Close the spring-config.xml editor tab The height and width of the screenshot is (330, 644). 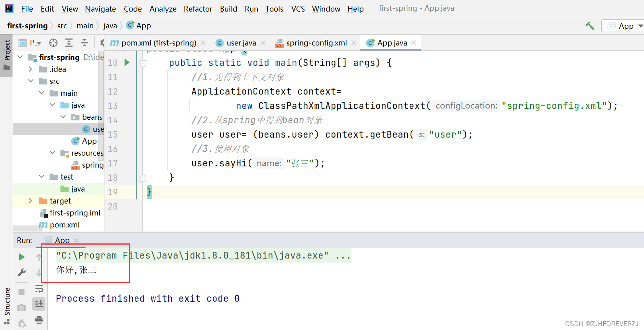click(x=354, y=43)
